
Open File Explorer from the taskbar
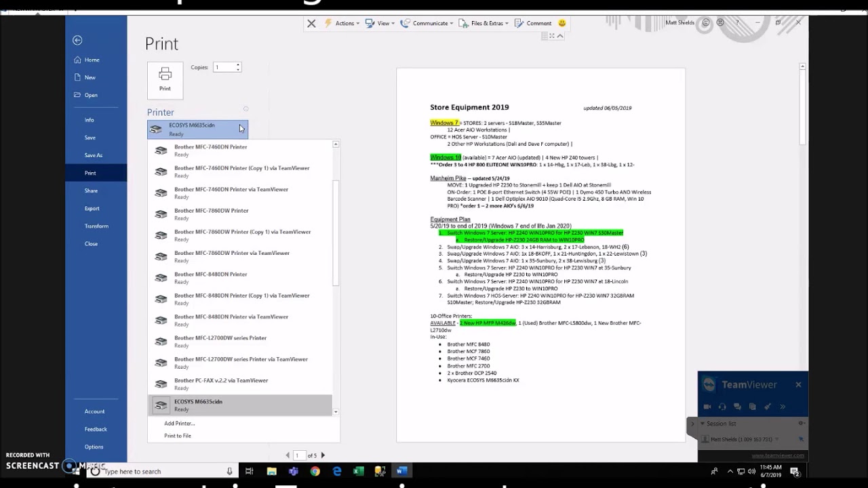pyautogui.click(x=271, y=471)
